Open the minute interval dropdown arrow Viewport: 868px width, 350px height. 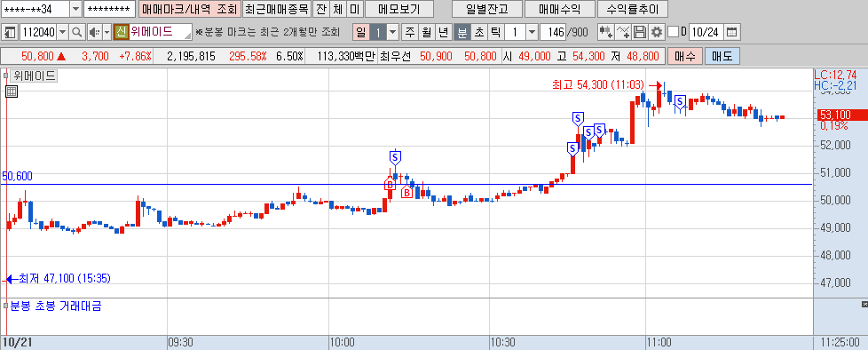point(532,32)
